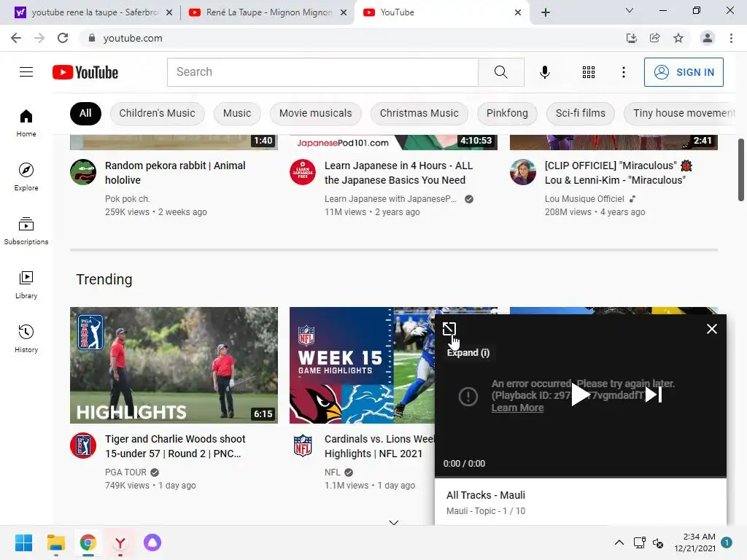Open File Explorer from the taskbar
Image resolution: width=747 pixels, height=560 pixels.
(x=55, y=542)
